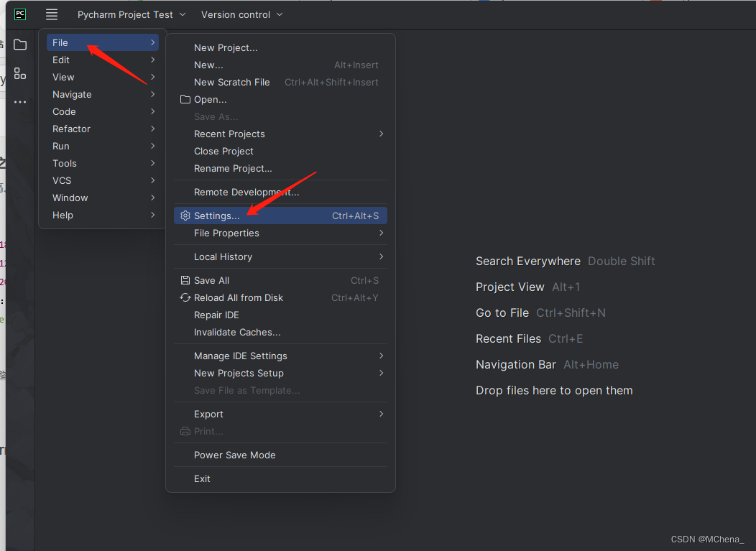Open the Window menu
This screenshot has width=756, height=551.
click(103, 198)
